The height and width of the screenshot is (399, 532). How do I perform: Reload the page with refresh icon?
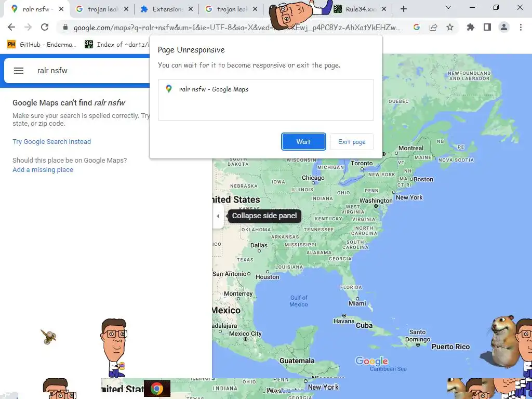tap(45, 27)
